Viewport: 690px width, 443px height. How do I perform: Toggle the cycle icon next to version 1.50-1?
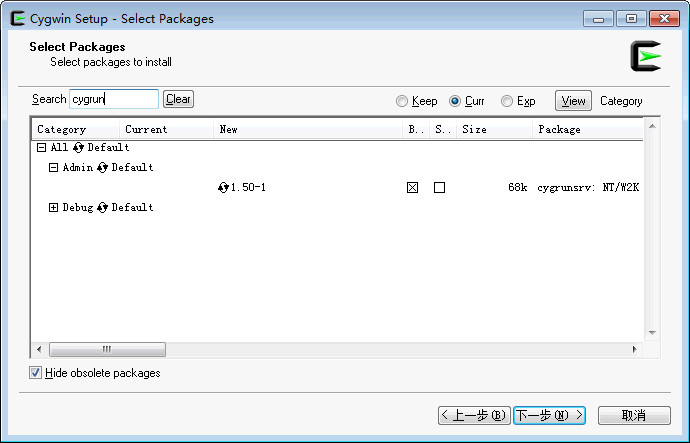pyautogui.click(x=223, y=187)
